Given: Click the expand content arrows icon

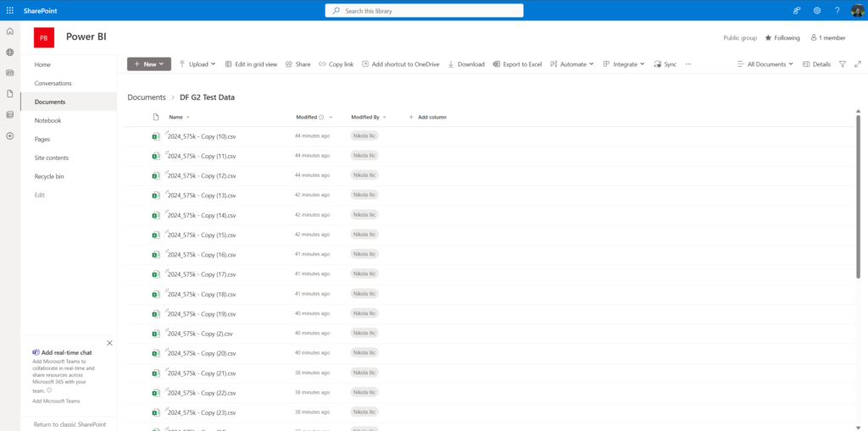Looking at the screenshot, I should (857, 64).
